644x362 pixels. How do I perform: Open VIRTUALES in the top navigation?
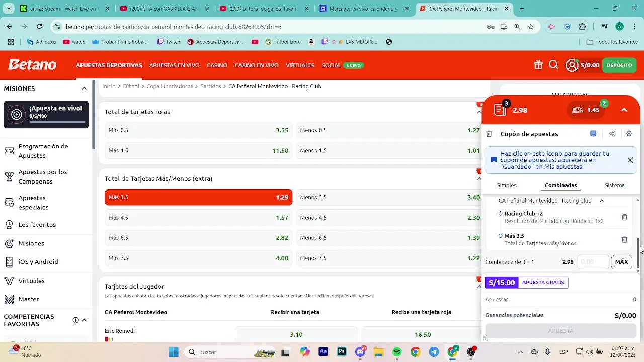tap(300, 65)
